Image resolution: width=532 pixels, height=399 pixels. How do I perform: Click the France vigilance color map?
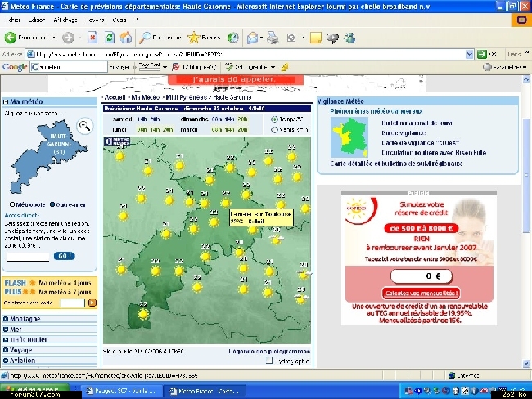(x=349, y=137)
